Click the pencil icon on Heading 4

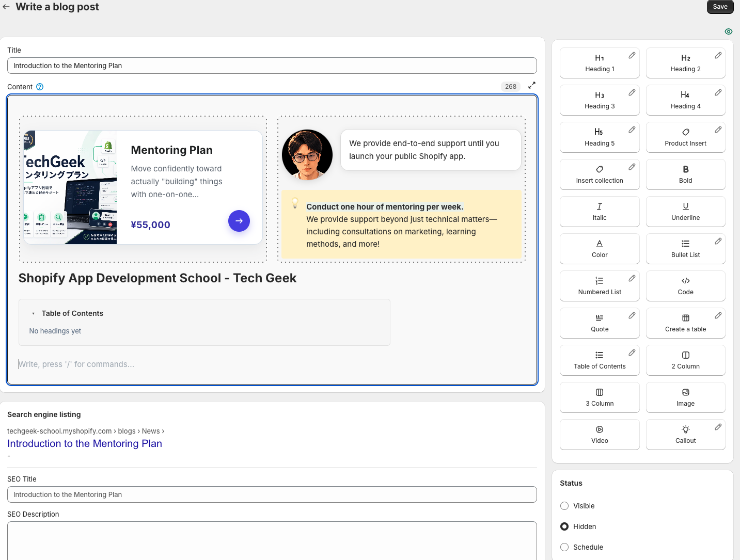point(718,92)
